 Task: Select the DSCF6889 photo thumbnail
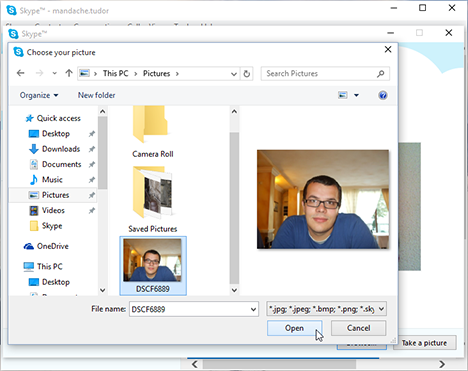click(153, 266)
